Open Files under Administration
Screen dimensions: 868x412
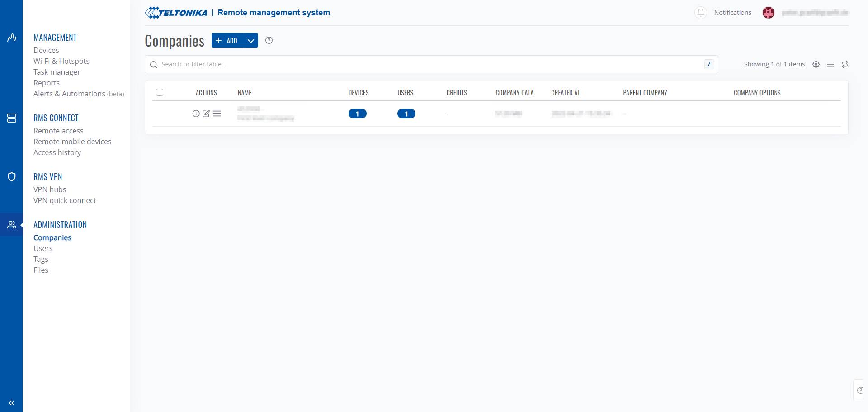pyautogui.click(x=41, y=270)
